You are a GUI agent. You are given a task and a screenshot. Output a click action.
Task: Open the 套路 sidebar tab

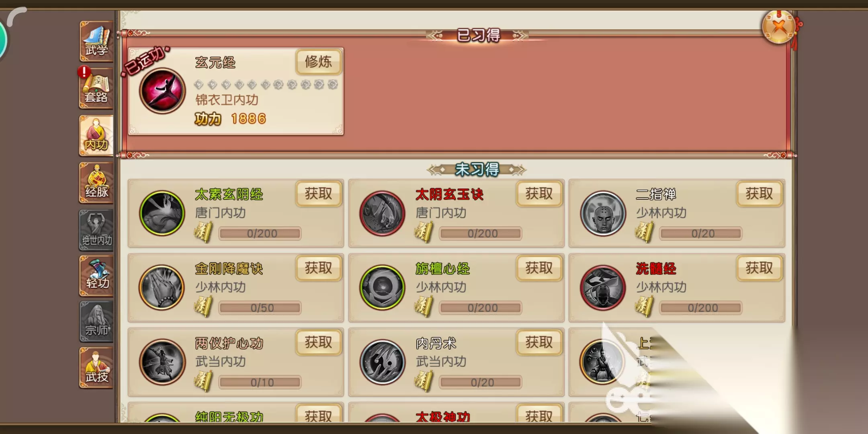(96, 88)
